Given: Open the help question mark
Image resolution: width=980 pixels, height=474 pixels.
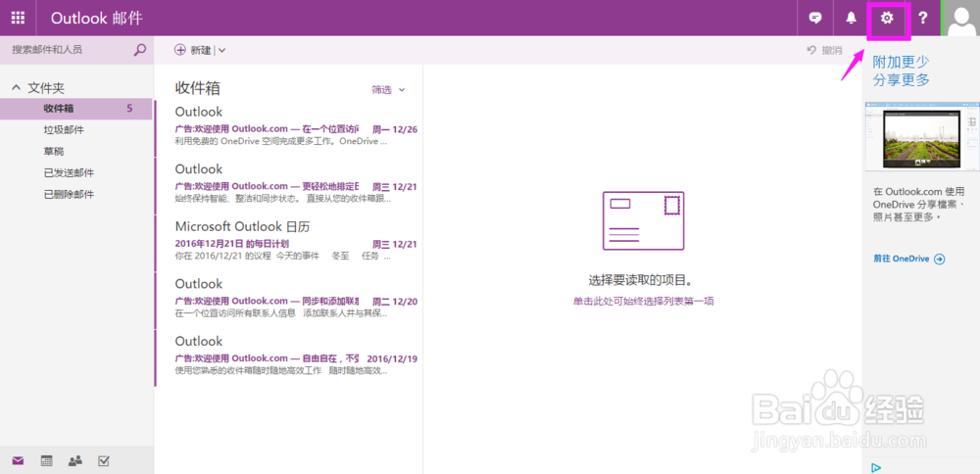Looking at the screenshot, I should click(922, 18).
